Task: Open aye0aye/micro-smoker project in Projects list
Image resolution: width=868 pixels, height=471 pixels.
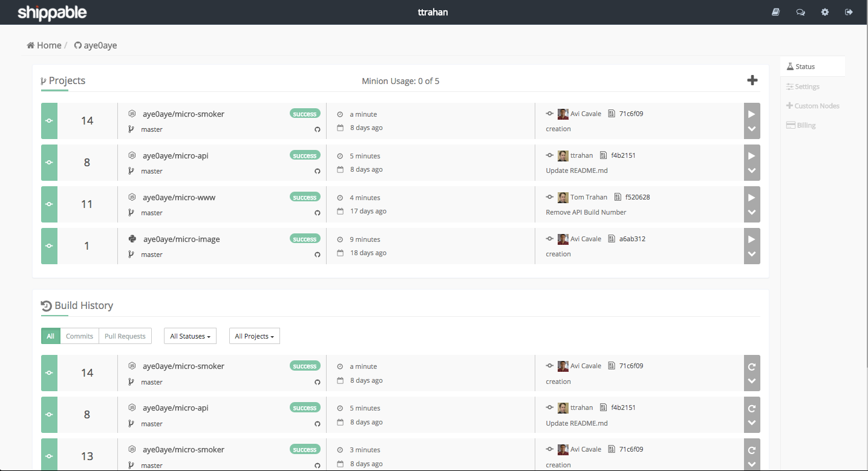Action: coord(183,114)
